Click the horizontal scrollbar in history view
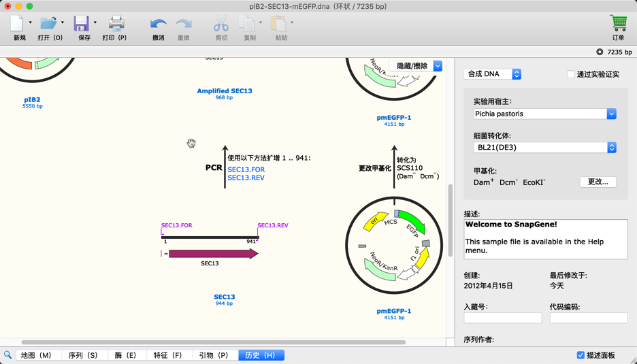This screenshot has height=364, width=637. (x=213, y=342)
